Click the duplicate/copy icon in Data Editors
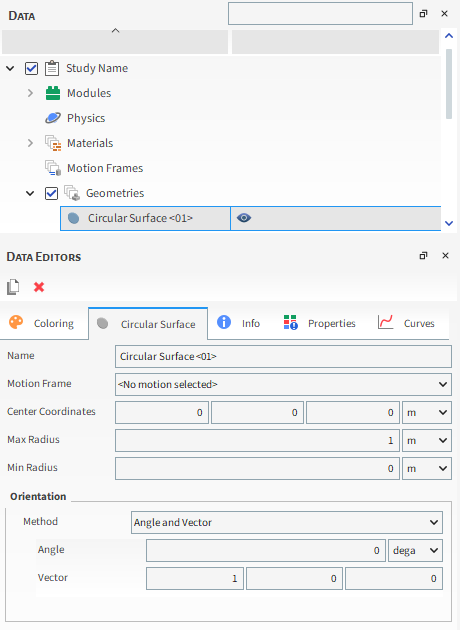 coord(13,287)
